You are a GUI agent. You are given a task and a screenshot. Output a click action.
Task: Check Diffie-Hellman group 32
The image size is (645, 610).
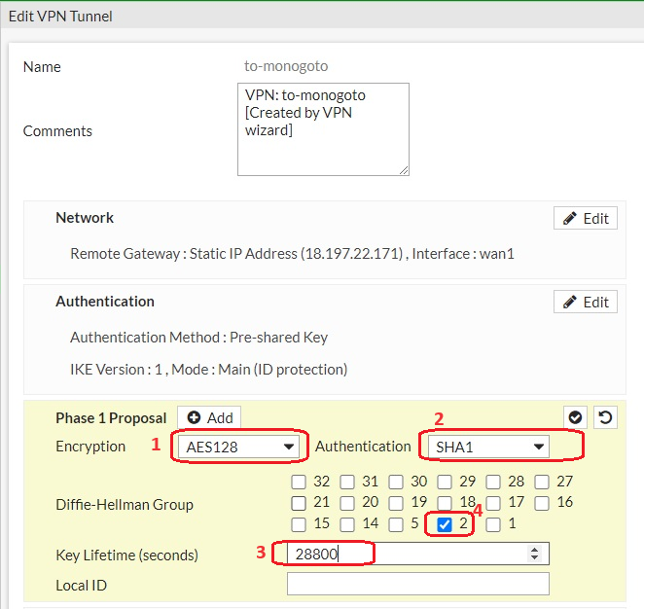(299, 481)
